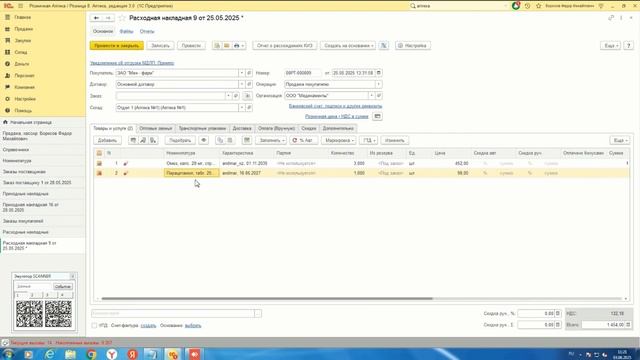
Task: Click the Записать button
Action: click(160, 46)
